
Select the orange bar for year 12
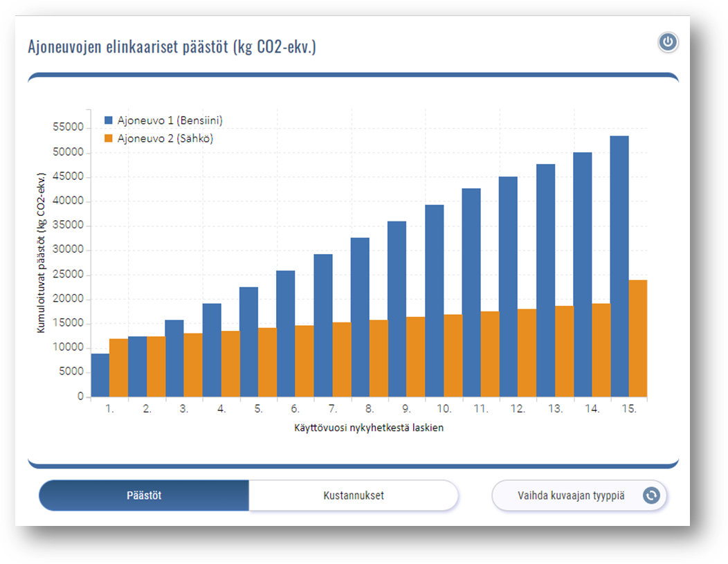527,353
